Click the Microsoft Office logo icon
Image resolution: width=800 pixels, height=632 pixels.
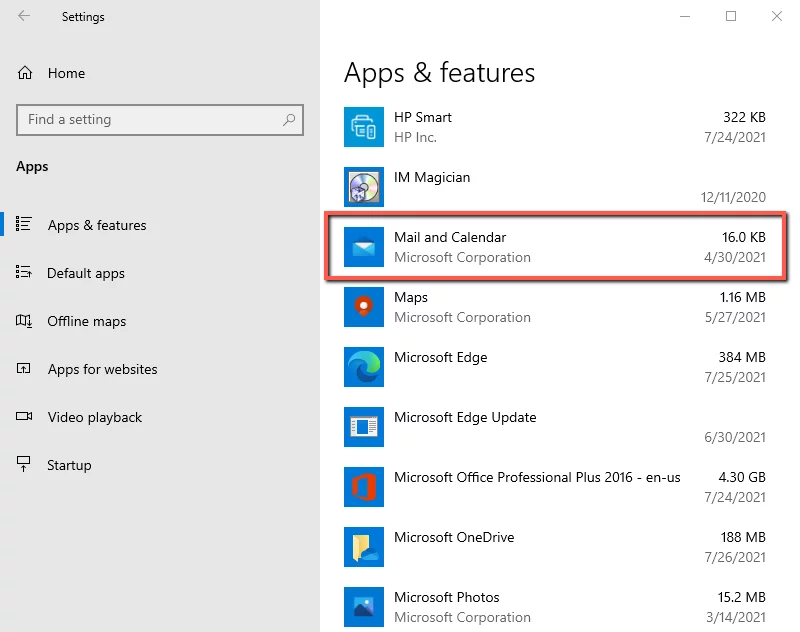coord(364,487)
